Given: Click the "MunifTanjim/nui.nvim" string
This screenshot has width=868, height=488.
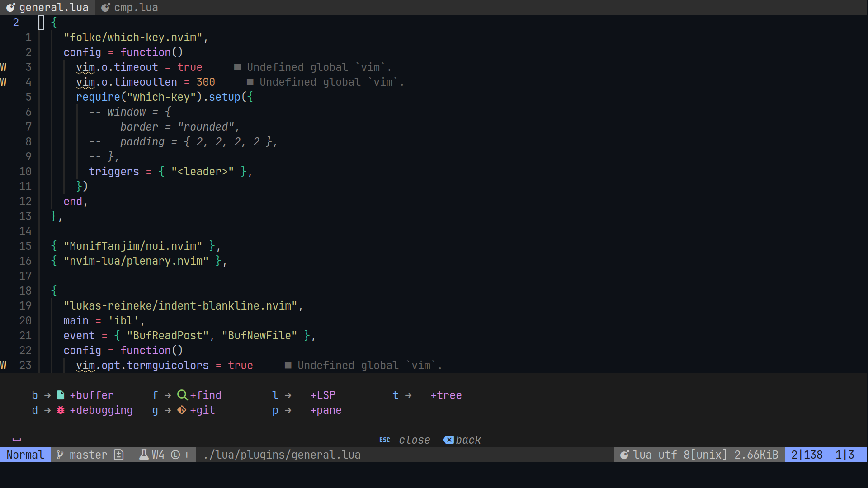Looking at the screenshot, I should click(x=133, y=246).
